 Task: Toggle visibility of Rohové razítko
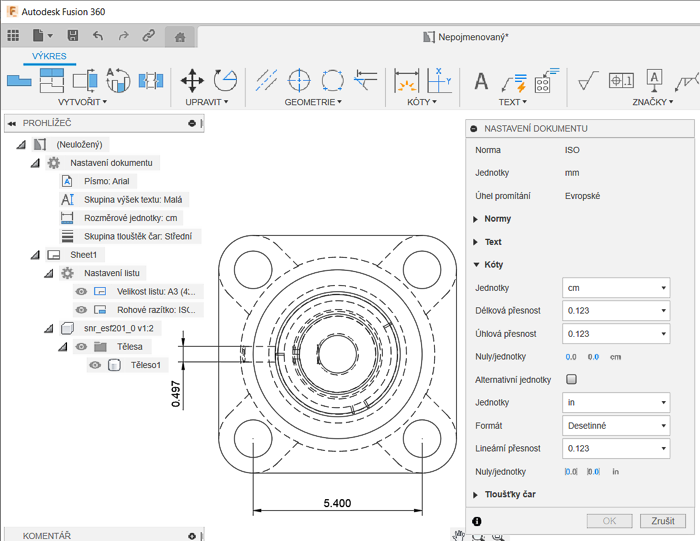coord(81,310)
